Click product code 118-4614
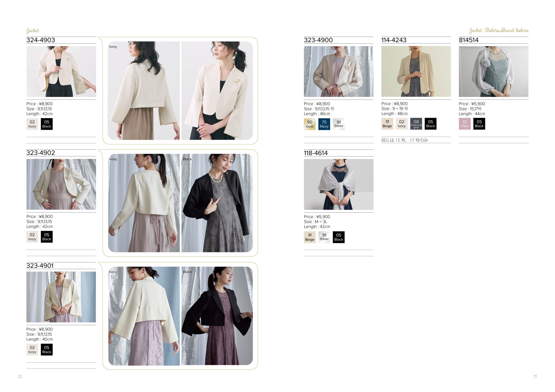 coord(316,153)
